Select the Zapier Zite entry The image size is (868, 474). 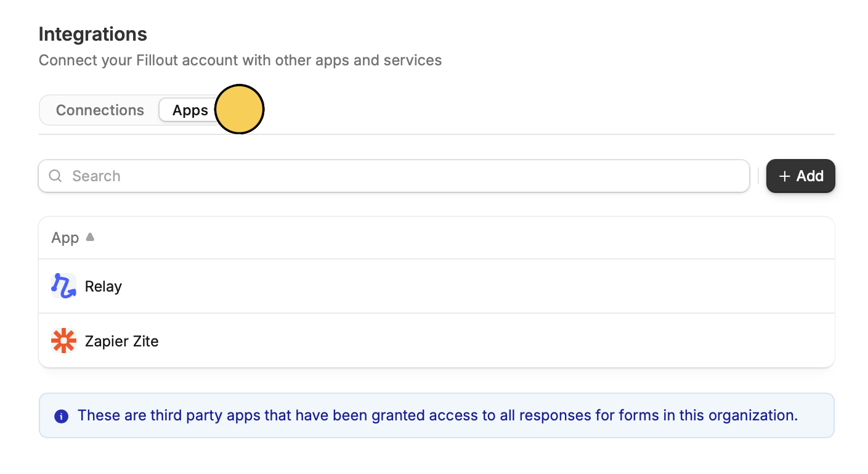pyautogui.click(x=370, y=340)
